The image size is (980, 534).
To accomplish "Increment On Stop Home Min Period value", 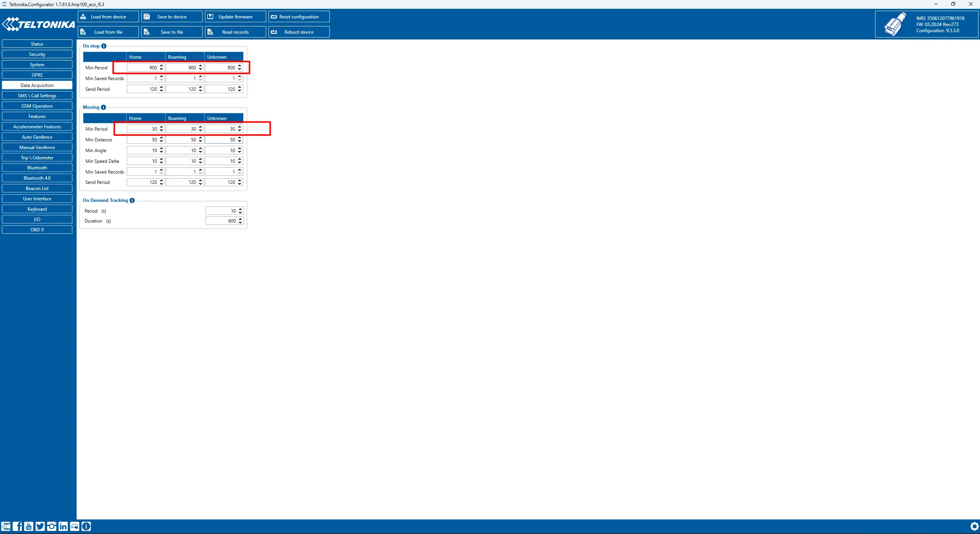I will 162,65.
